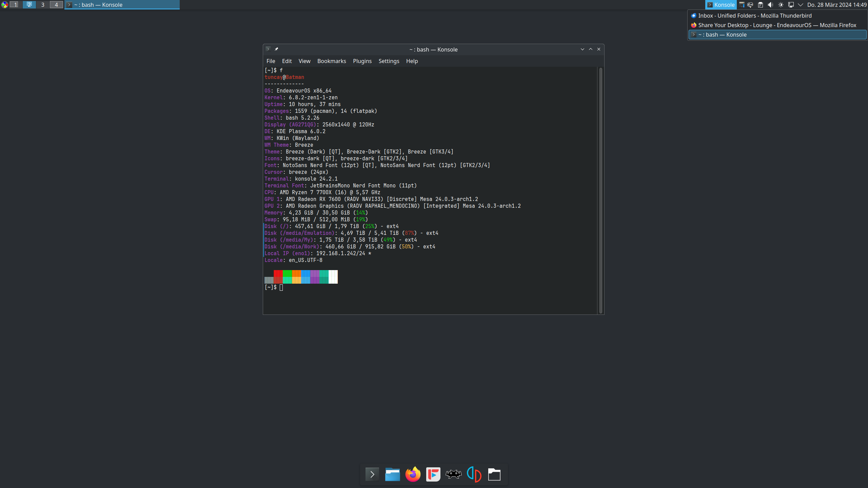868x488 pixels.
Task: Open the volume control tray icon
Action: click(770, 5)
